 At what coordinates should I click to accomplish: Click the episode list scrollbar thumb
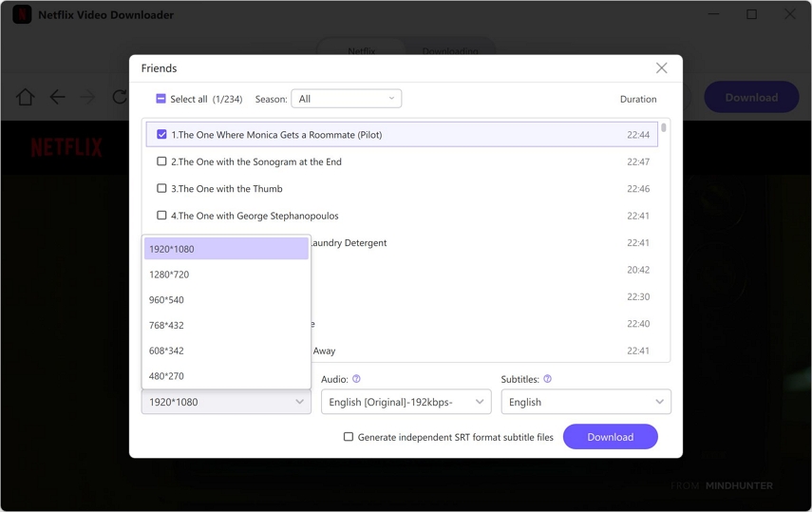pyautogui.click(x=664, y=127)
